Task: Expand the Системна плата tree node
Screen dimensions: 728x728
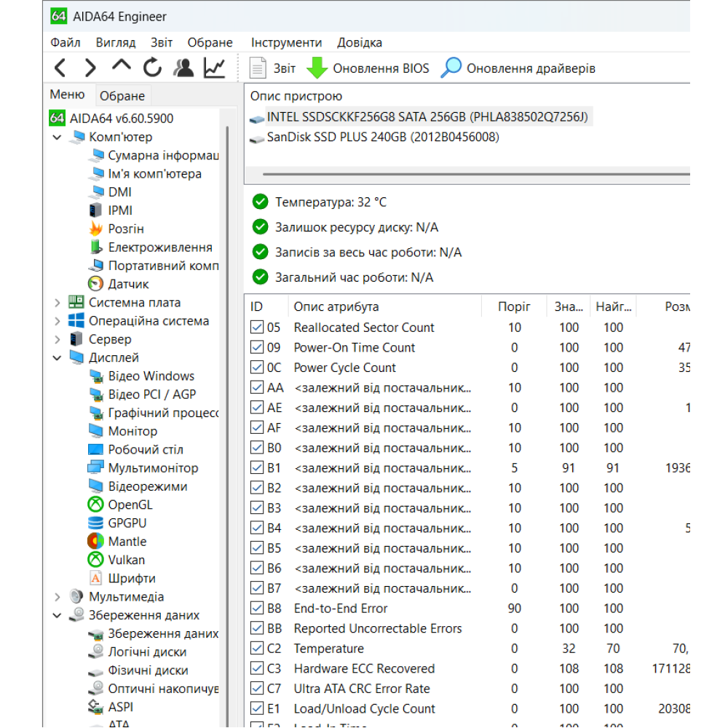Action: [x=57, y=303]
